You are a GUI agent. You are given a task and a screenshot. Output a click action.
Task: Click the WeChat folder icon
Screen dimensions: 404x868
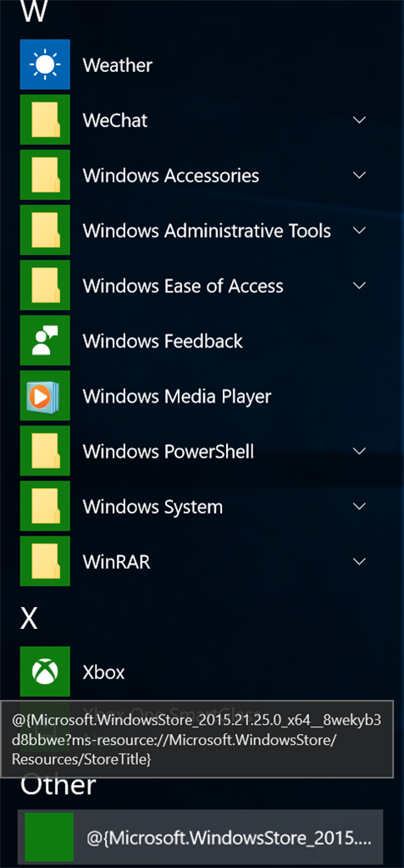pos(45,120)
